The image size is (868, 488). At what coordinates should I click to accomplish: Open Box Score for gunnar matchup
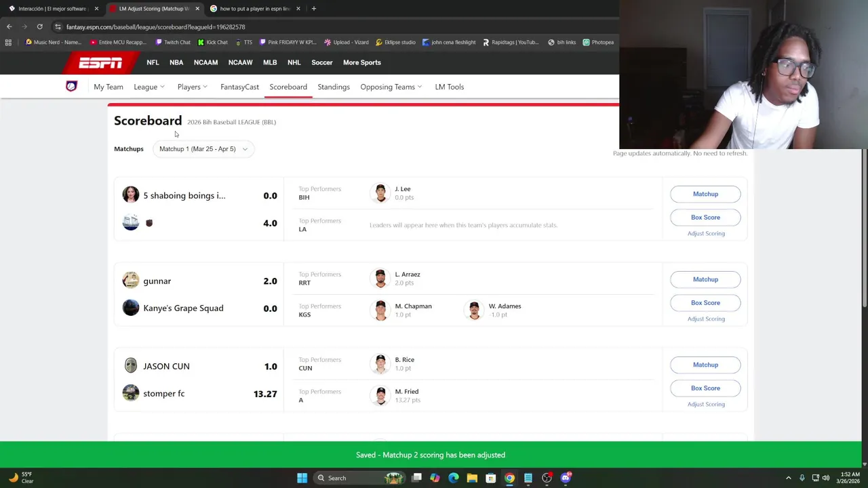[x=705, y=303]
